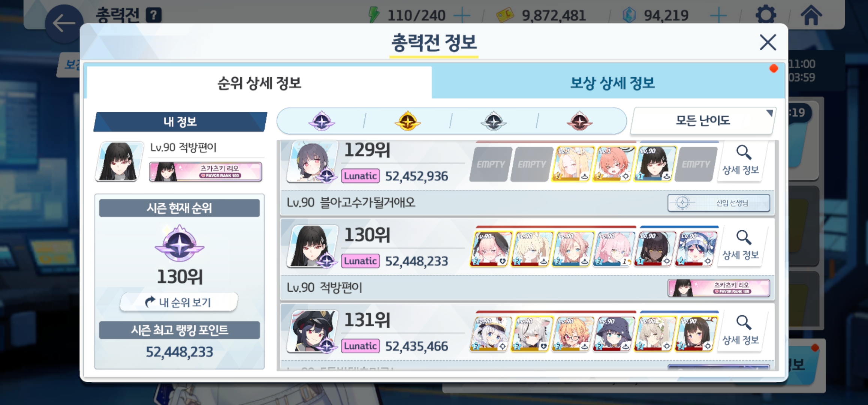Click the back arrow button

point(64,23)
